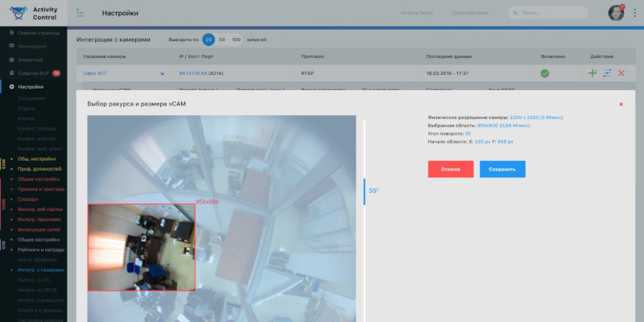Show 100 records per page
Viewport: 644px width, 322px height.
click(x=236, y=39)
